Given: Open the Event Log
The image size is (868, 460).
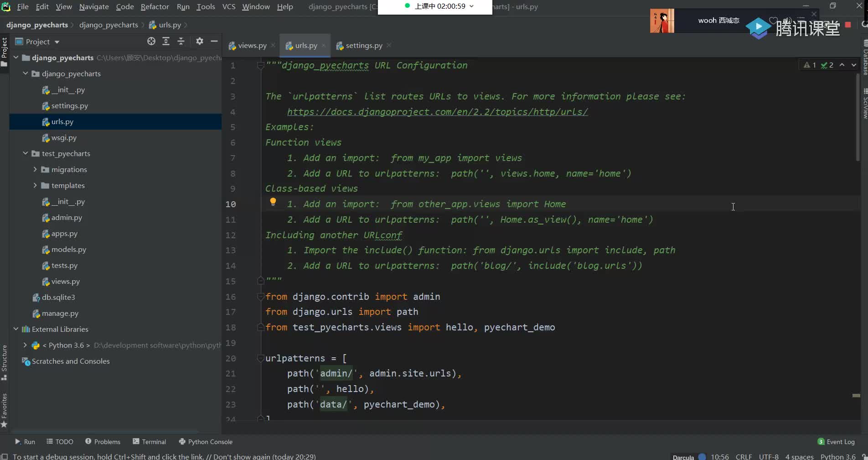Looking at the screenshot, I should (x=836, y=442).
